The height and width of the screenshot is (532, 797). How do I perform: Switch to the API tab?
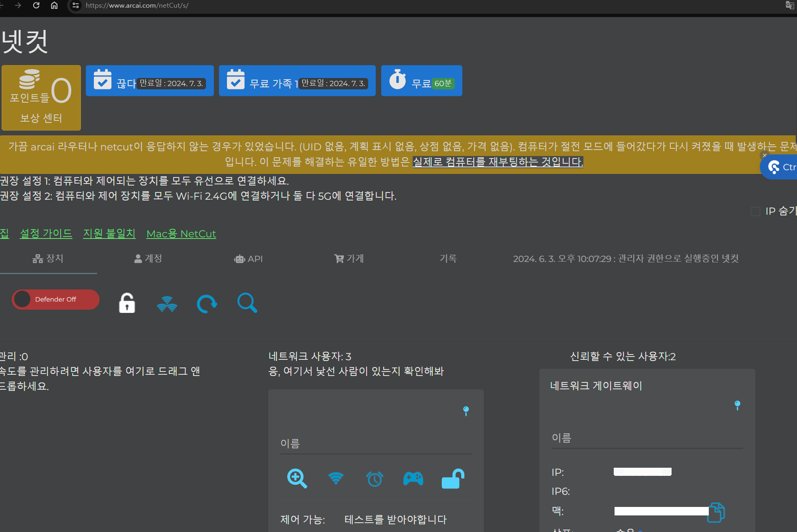point(248,259)
